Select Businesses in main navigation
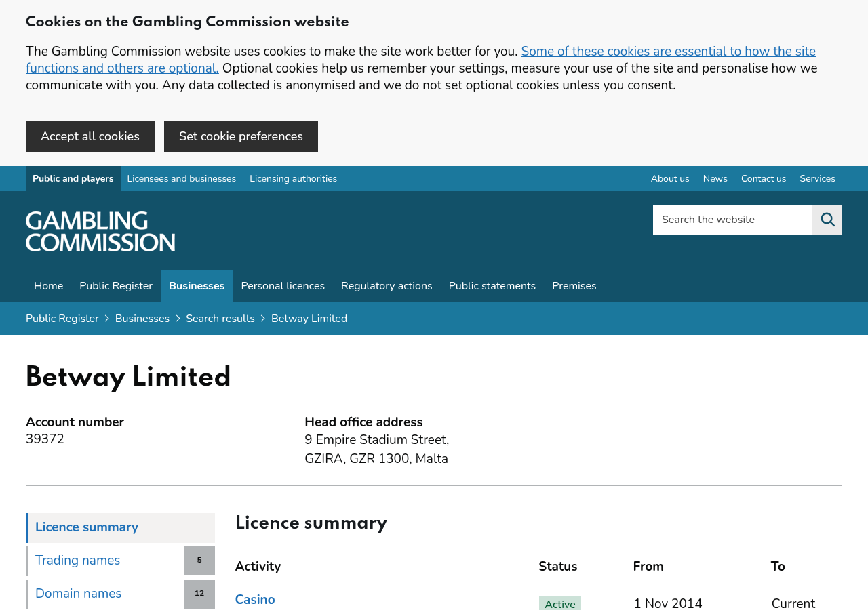Viewport: 868px width, 610px height. click(x=197, y=286)
